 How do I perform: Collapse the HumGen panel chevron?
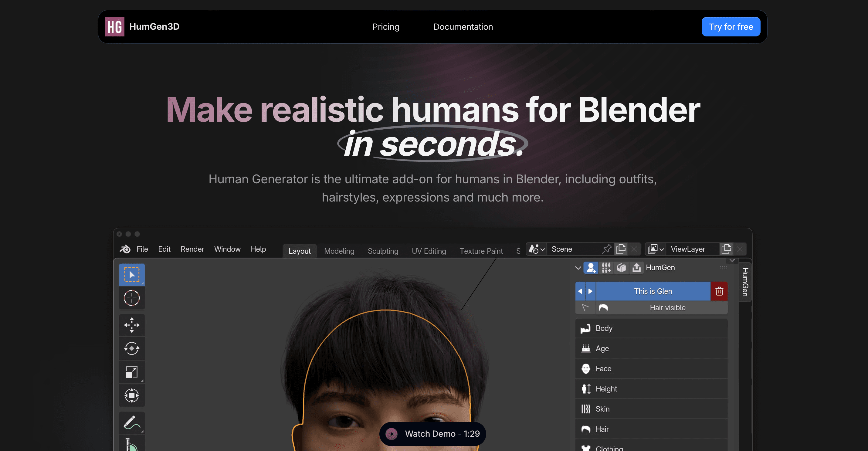[x=578, y=268]
